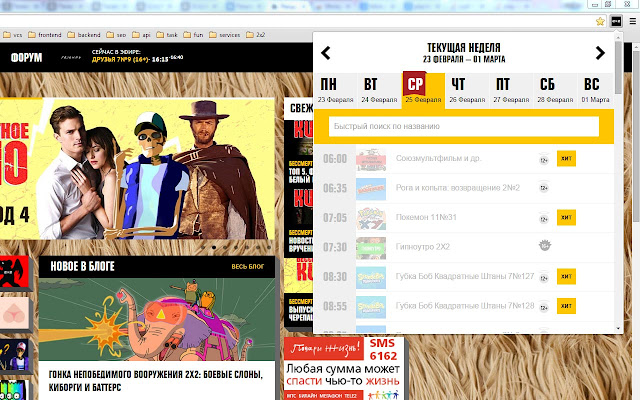This screenshot has width=640, height=400.
Task: Open the services bookmarks folder
Action: [224, 35]
